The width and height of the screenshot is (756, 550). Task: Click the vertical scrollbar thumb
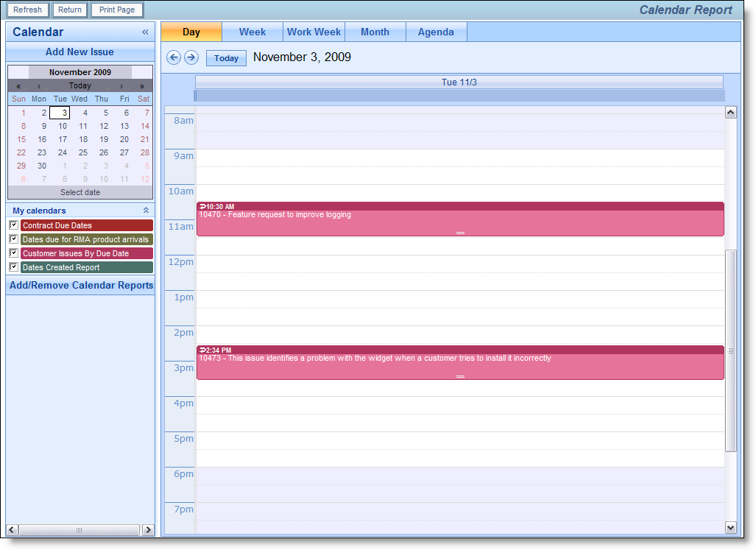pos(731,350)
